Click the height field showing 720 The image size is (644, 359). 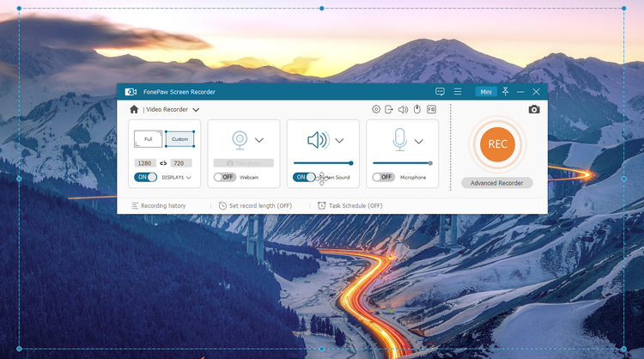coord(181,163)
